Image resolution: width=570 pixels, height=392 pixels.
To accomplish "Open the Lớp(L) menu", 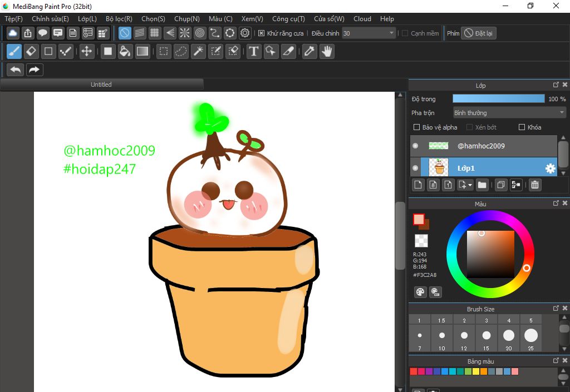I will pos(87,19).
